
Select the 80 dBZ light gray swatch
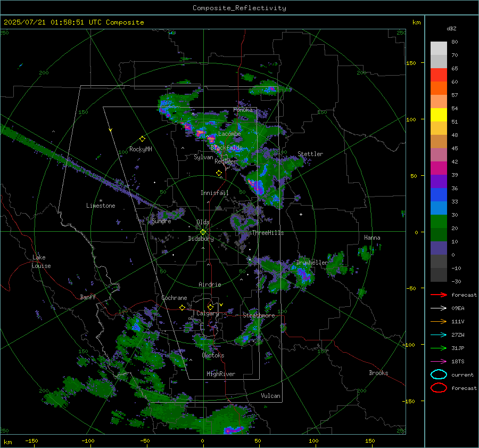pos(439,48)
